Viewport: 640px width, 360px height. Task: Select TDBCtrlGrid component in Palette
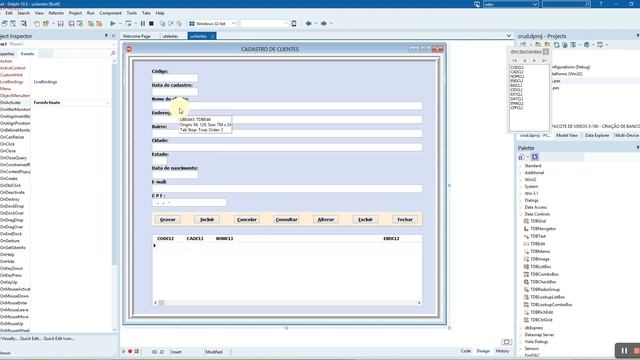coord(538,320)
